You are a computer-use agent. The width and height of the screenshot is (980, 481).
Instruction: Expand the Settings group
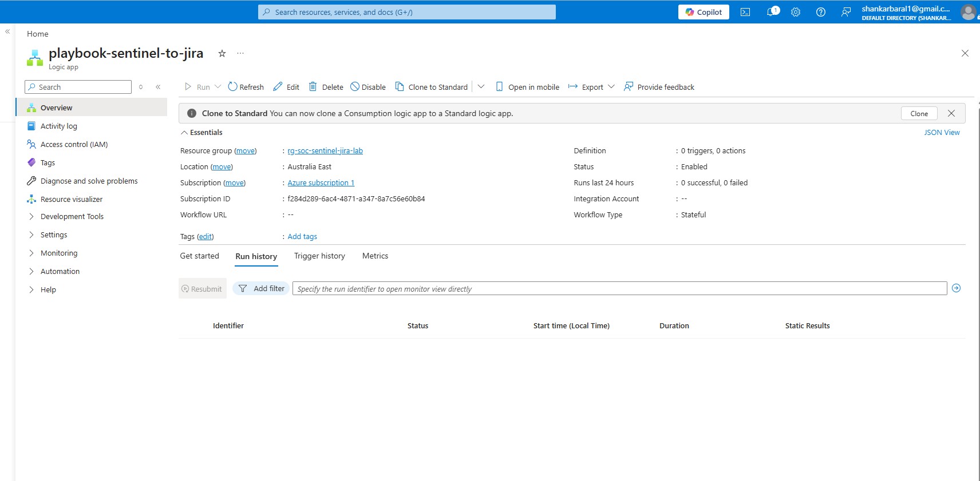point(54,234)
